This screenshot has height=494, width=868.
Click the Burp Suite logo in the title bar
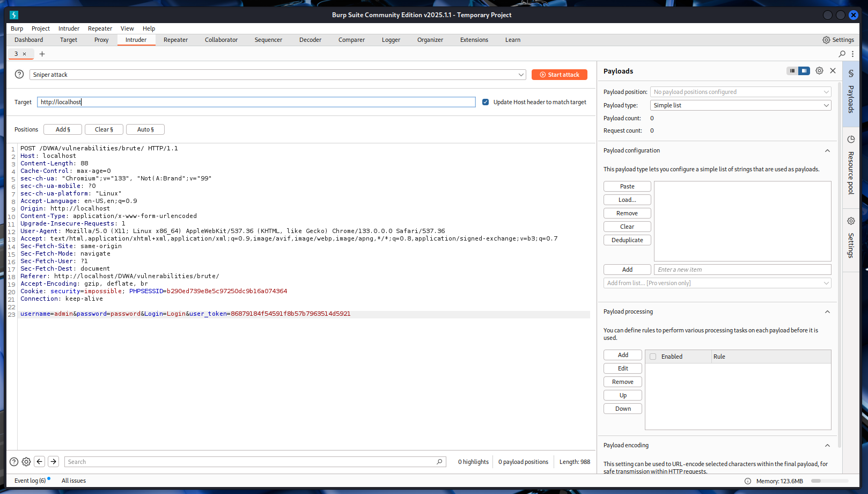tap(14, 15)
